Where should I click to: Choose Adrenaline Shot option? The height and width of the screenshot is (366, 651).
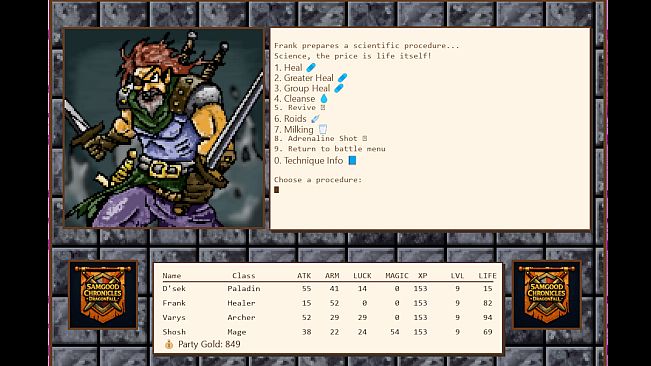coord(321,139)
